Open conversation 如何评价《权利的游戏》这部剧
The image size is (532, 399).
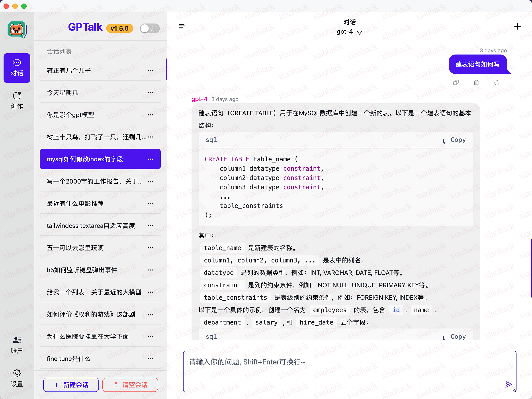pyautogui.click(x=100, y=314)
